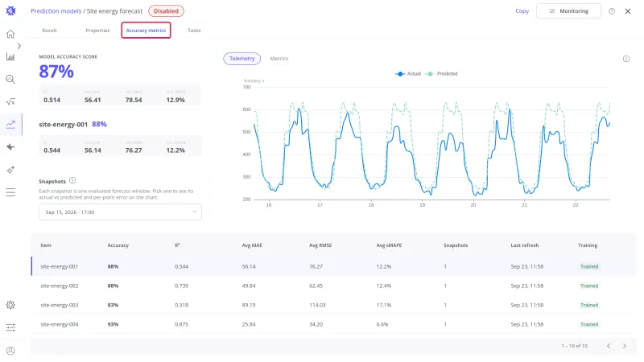Select the Accuracy metrics tab
Screen dimensions: 644x362
tap(146, 31)
